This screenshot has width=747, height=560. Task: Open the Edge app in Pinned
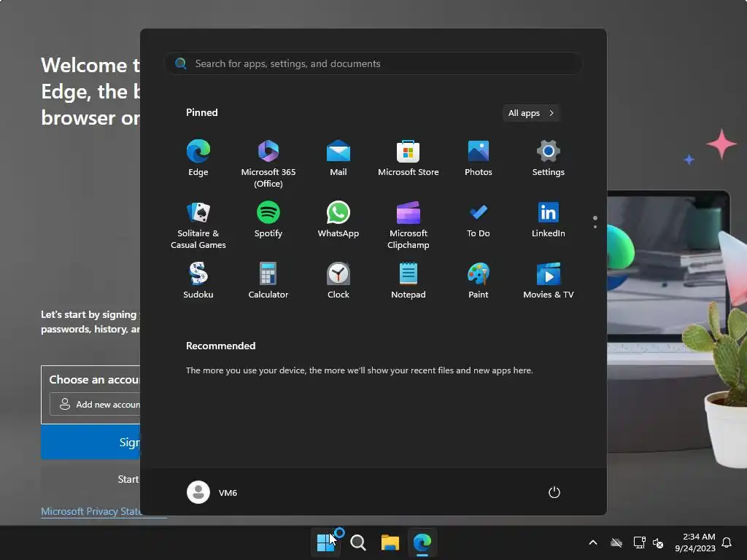[x=198, y=158]
